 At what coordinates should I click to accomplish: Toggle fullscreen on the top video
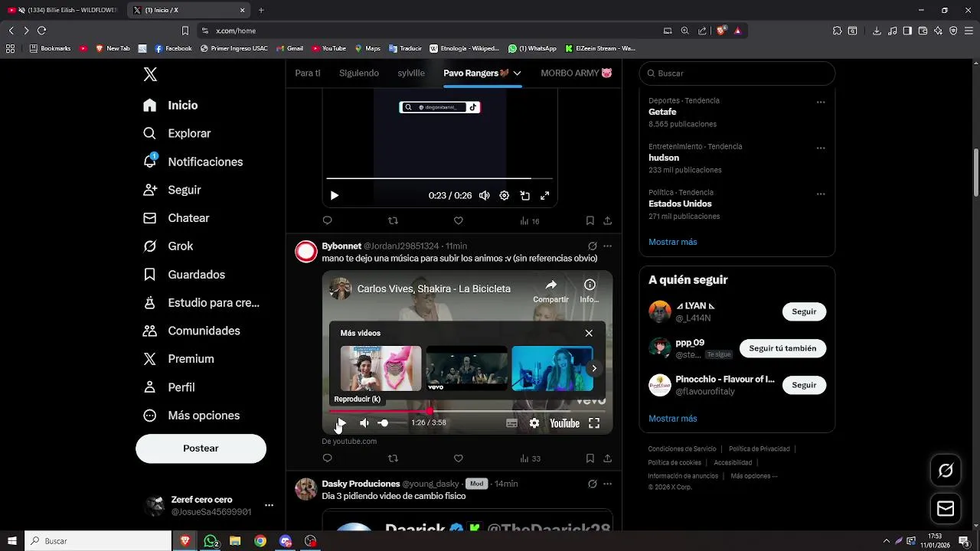[544, 196]
